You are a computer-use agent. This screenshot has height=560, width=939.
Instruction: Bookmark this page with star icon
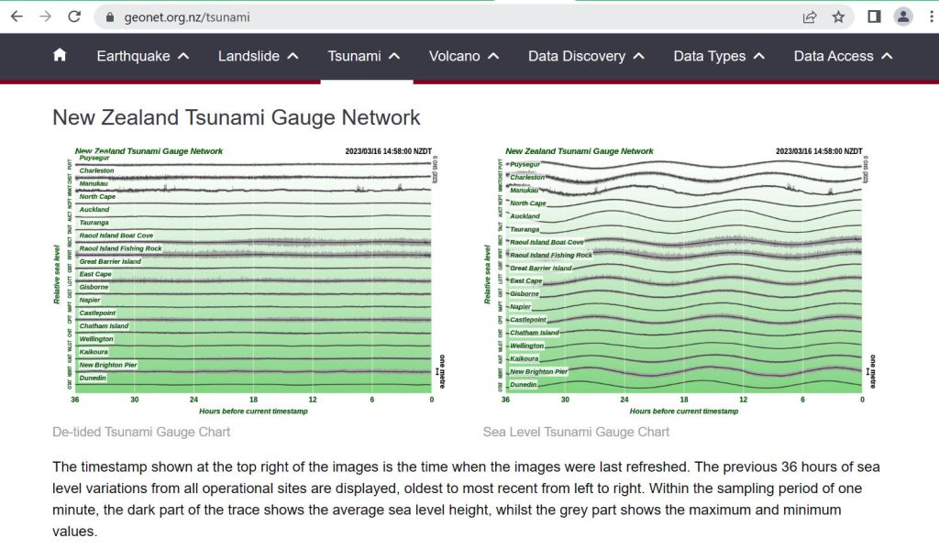(838, 16)
